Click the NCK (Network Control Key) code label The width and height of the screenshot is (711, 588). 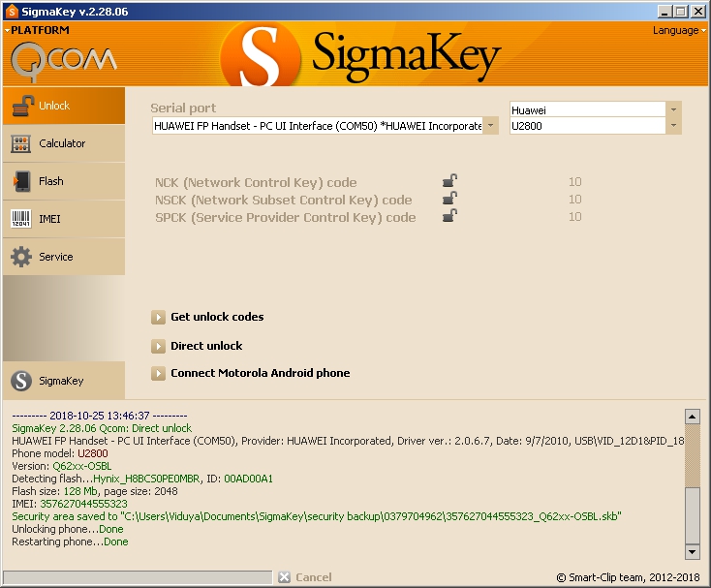pyautogui.click(x=256, y=183)
